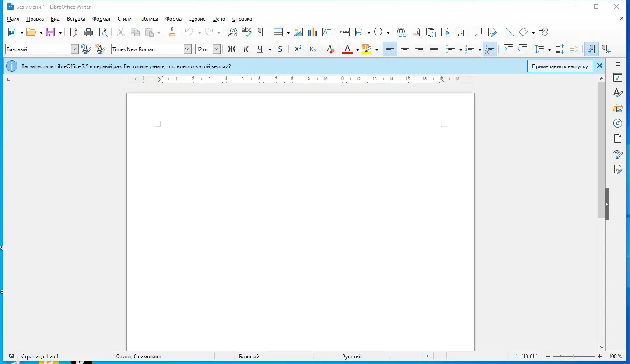The height and width of the screenshot is (364, 630).
Task: Toggle the unordered list
Action: (x=451, y=49)
